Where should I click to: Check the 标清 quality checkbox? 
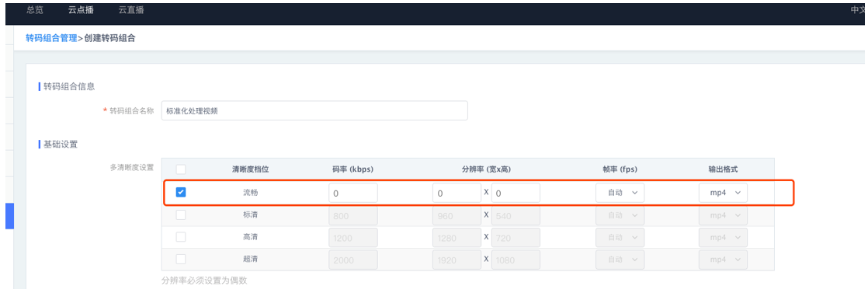tap(181, 215)
